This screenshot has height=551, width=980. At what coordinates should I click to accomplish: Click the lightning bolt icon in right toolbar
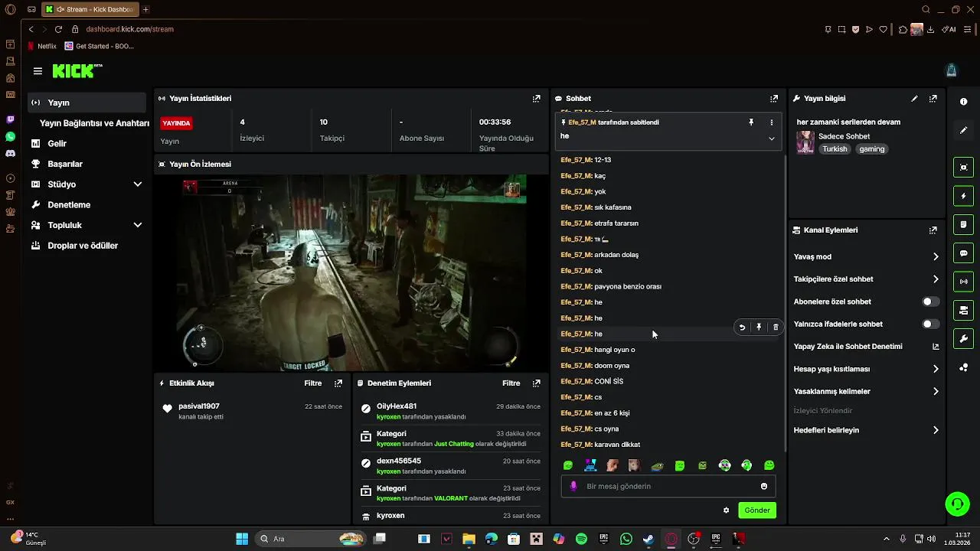(963, 196)
